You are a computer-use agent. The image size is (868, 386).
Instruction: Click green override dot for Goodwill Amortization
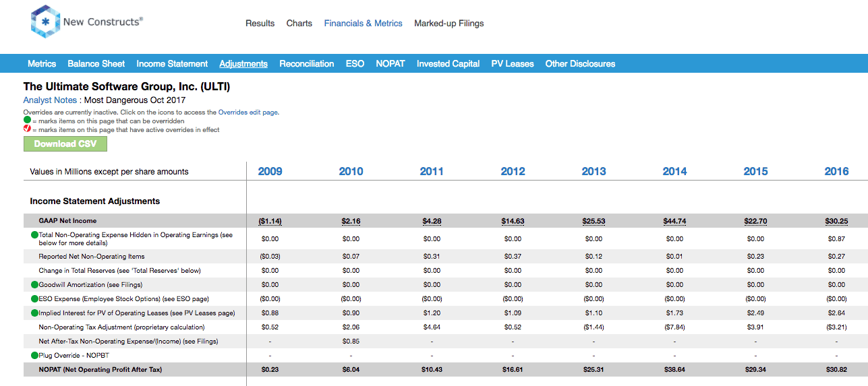pos(34,284)
